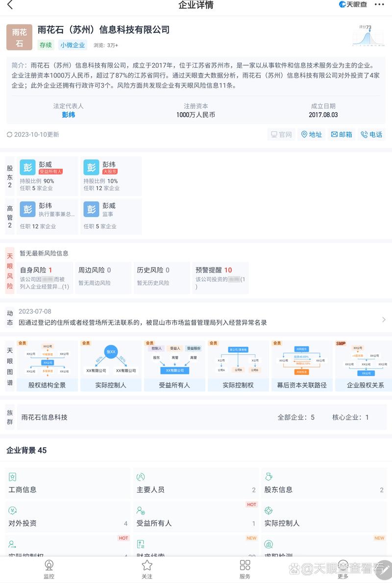Read the 经营异常名录 news entry text
Viewport: 392px width, 583px height.
point(143,323)
